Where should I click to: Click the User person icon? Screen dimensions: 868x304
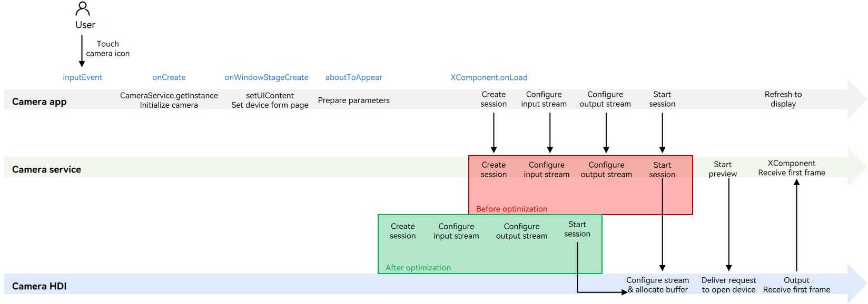click(x=83, y=9)
